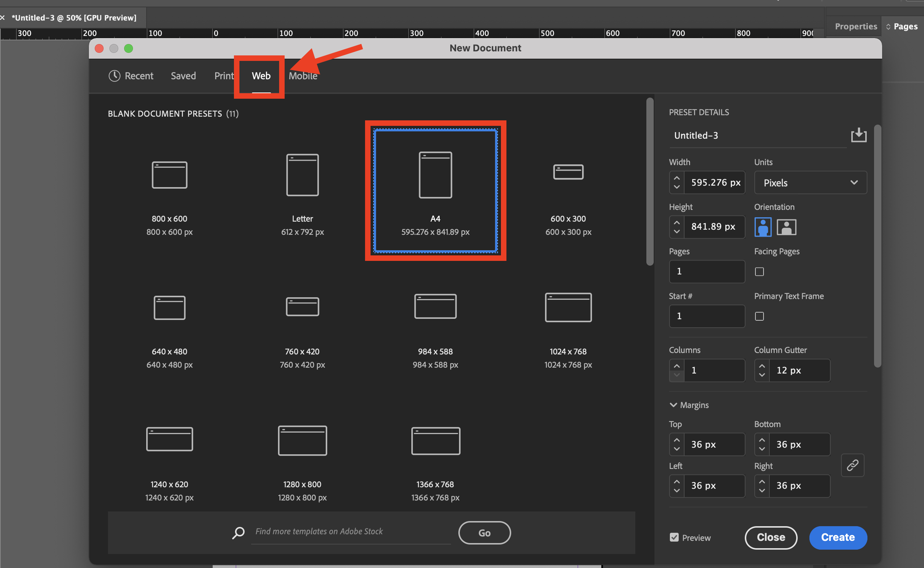This screenshot has height=568, width=924.
Task: Switch to the Mobile tab
Action: pyautogui.click(x=303, y=76)
